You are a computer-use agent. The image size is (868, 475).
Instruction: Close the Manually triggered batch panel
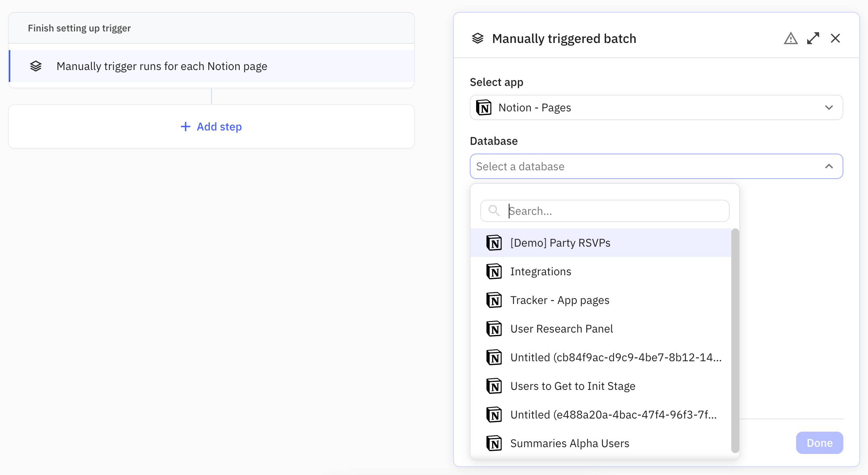(x=835, y=39)
